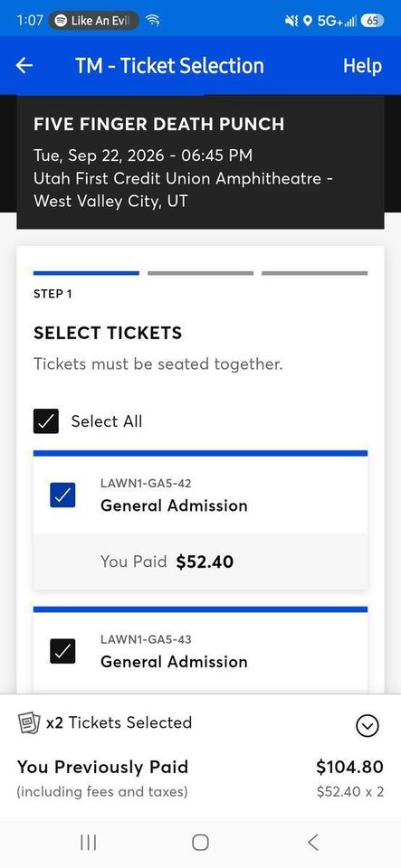Tap the location status icon
This screenshot has height=868, width=401.
coord(308,21)
